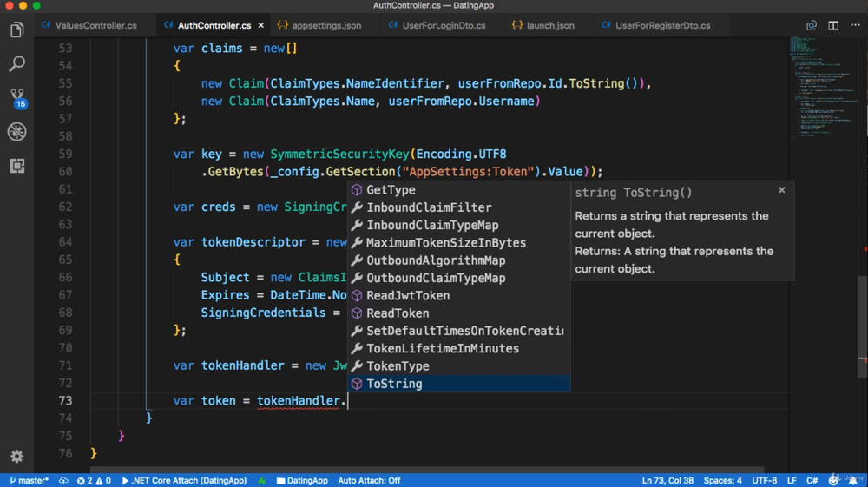The image size is (868, 487).
Task: Open the editor more actions menu
Action: [855, 25]
